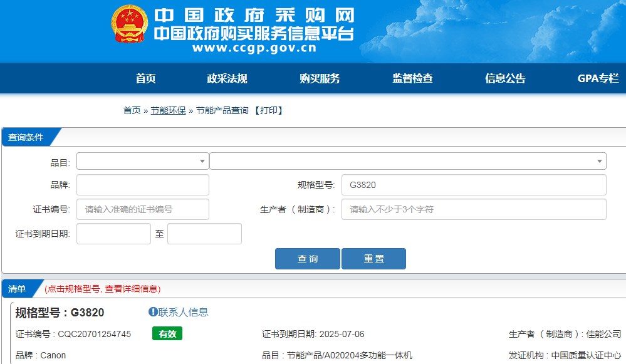Image resolution: width=626 pixels, height=364 pixels.
Task: Select the 证书到期日期 start date field
Action: pos(113,234)
